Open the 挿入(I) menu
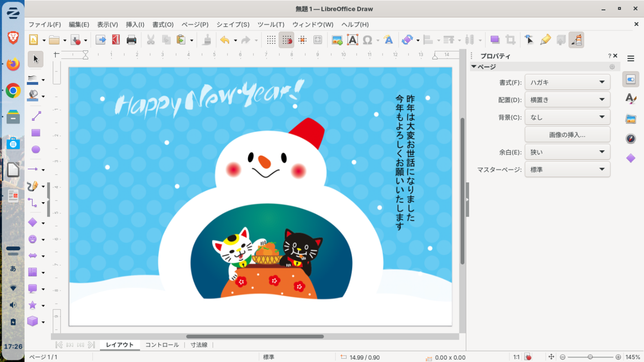 [135, 25]
